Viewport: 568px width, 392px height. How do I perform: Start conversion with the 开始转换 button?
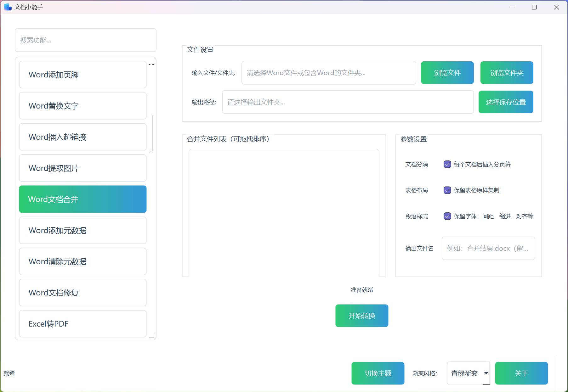tap(361, 316)
